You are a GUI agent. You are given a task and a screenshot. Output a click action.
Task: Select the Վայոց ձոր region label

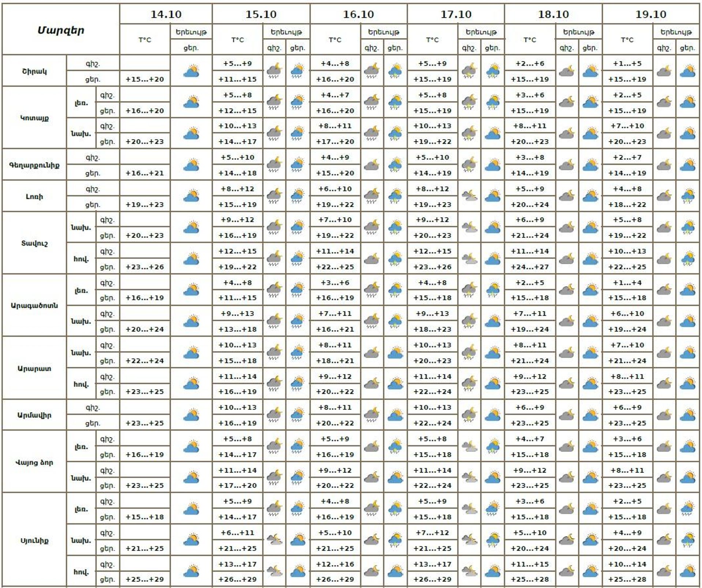(x=34, y=462)
